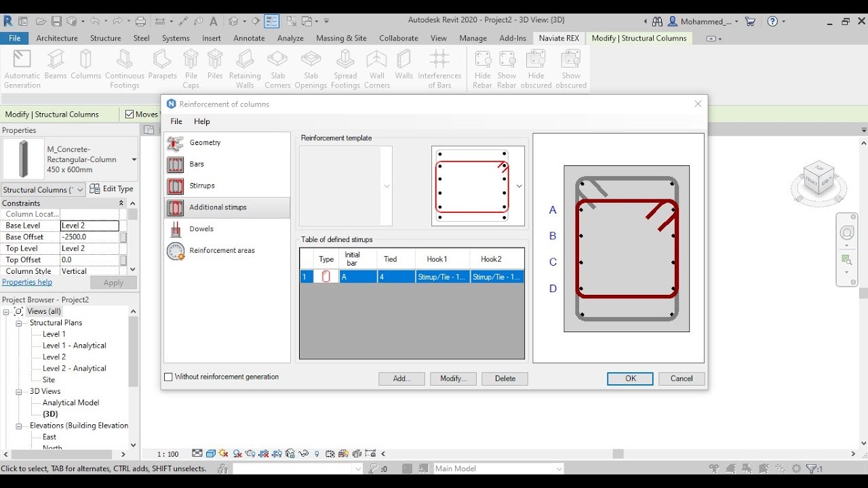Click the Open folder icon in quick access toolbar
Image resolution: width=868 pixels, height=488 pixels.
(41, 22)
